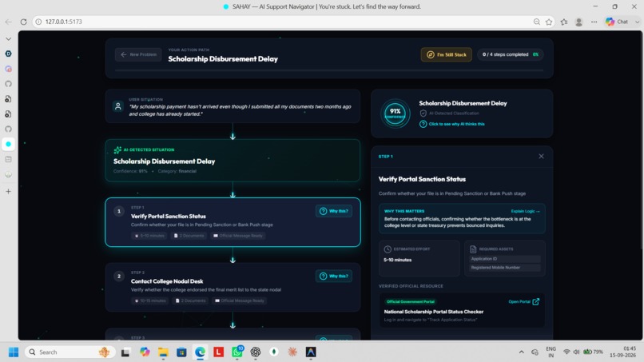Go back with New Problem button
The height and width of the screenshot is (362, 644).
point(138,54)
